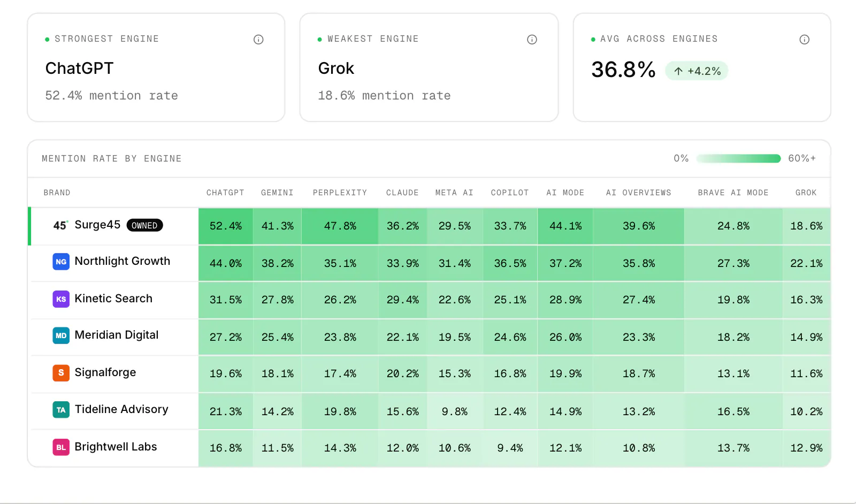Sort by the Claude column header
Viewport: 856px width, 504px height.
402,193
